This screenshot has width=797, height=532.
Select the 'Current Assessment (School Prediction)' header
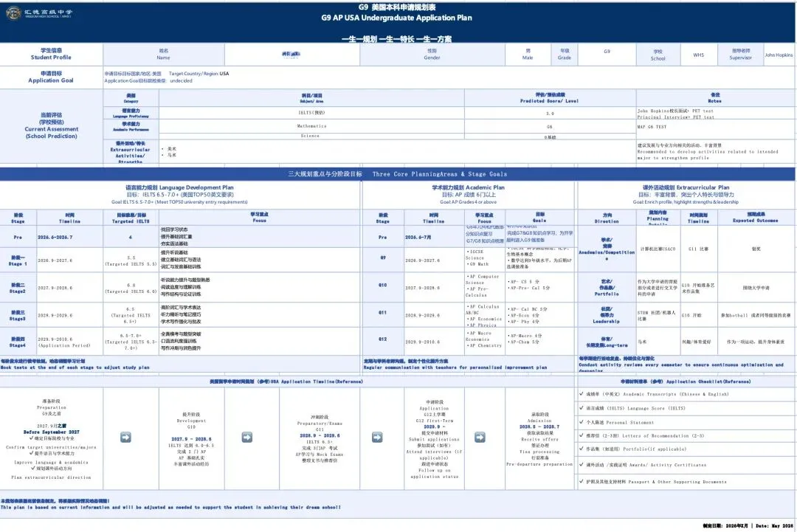coord(52,125)
